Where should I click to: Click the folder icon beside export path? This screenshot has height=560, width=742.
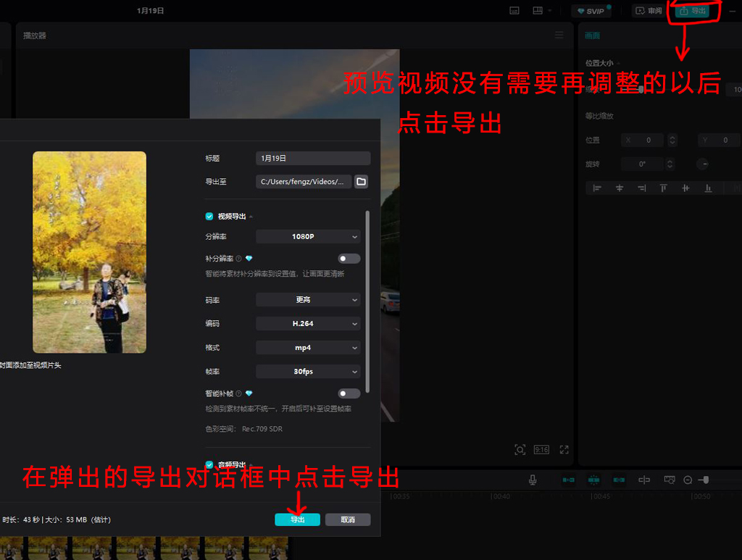pyautogui.click(x=362, y=181)
